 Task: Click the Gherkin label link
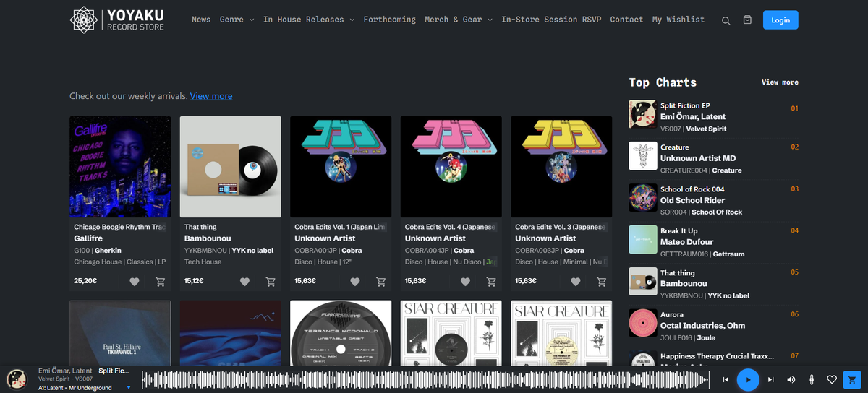(x=108, y=251)
